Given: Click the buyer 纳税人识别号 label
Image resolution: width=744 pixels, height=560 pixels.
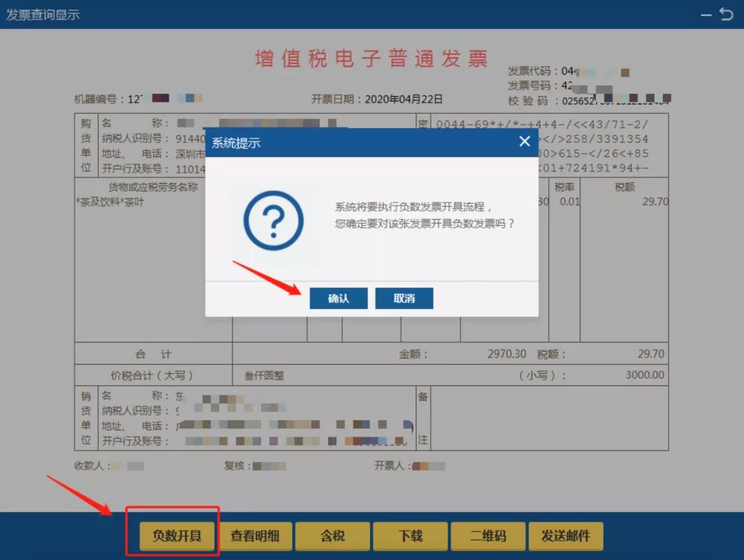Looking at the screenshot, I should pos(135,138).
